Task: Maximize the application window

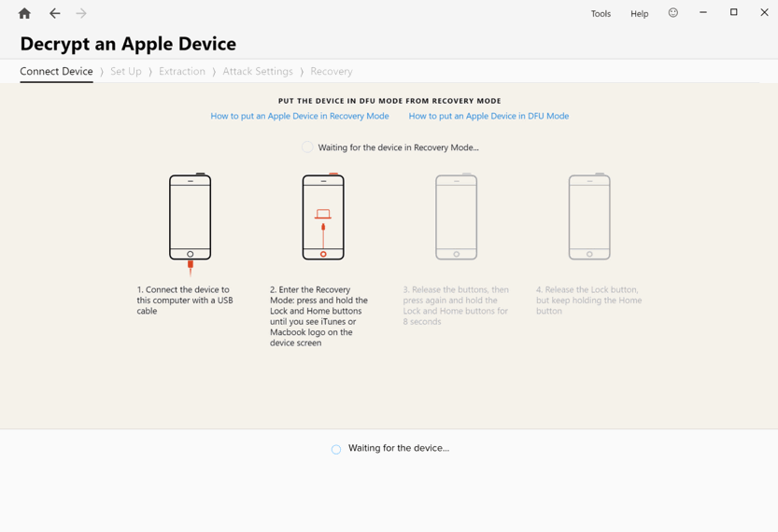Action: (x=733, y=12)
